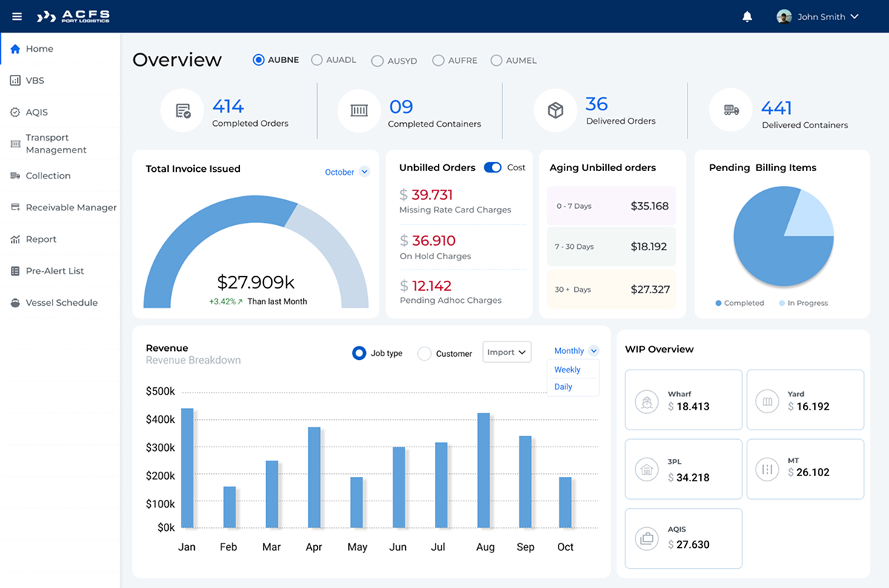Click the Yard icon in WIP Overview
The width and height of the screenshot is (889, 588).
click(768, 400)
